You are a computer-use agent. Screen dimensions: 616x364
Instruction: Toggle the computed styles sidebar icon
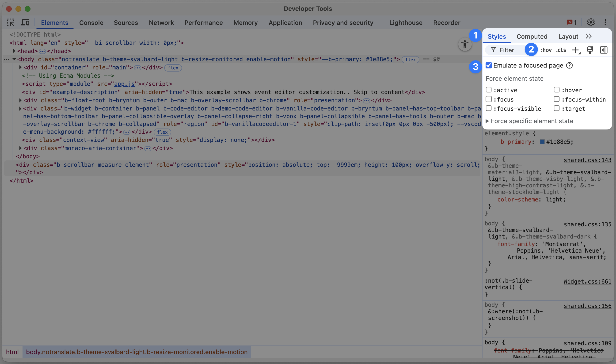click(x=604, y=50)
